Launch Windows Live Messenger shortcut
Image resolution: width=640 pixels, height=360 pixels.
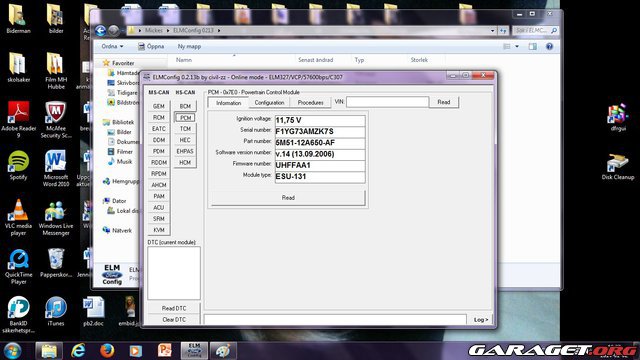click(56, 217)
